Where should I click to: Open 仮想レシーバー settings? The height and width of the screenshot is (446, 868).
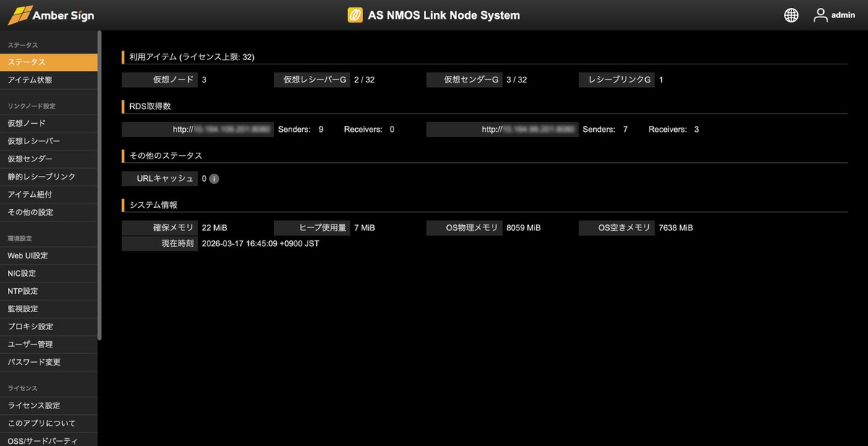point(48,140)
